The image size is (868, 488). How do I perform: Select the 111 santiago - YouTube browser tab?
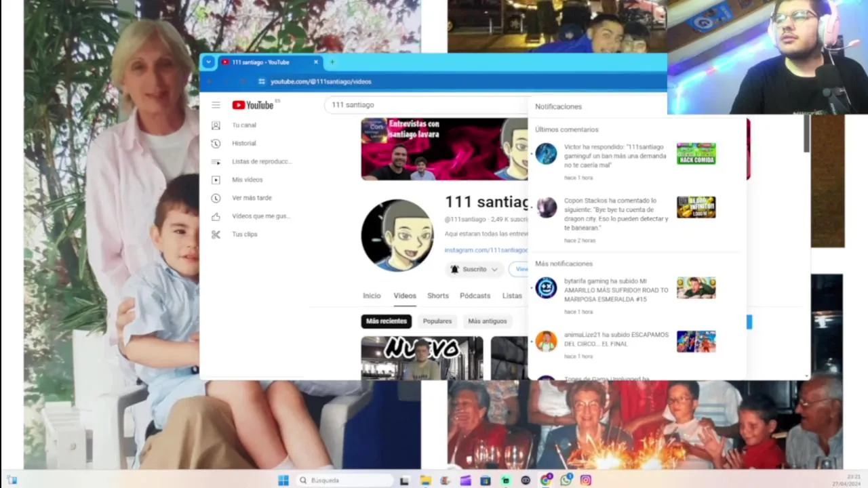(x=269, y=62)
